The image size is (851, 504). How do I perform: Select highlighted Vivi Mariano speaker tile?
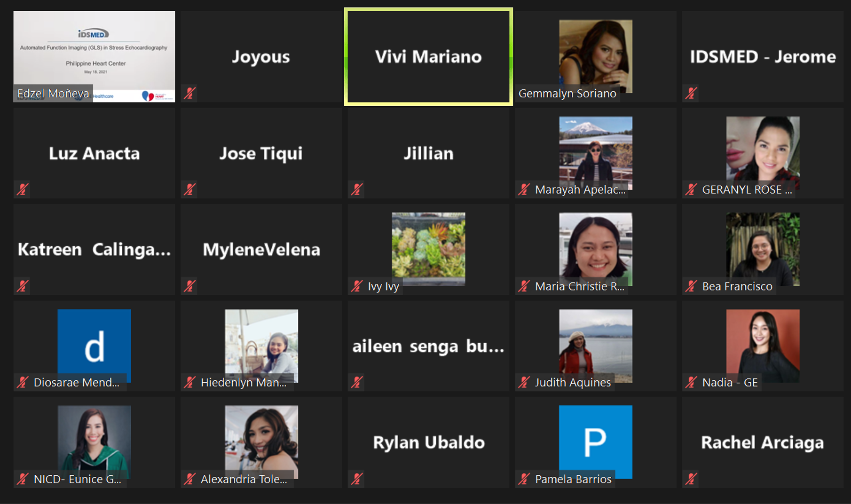pyautogui.click(x=428, y=56)
